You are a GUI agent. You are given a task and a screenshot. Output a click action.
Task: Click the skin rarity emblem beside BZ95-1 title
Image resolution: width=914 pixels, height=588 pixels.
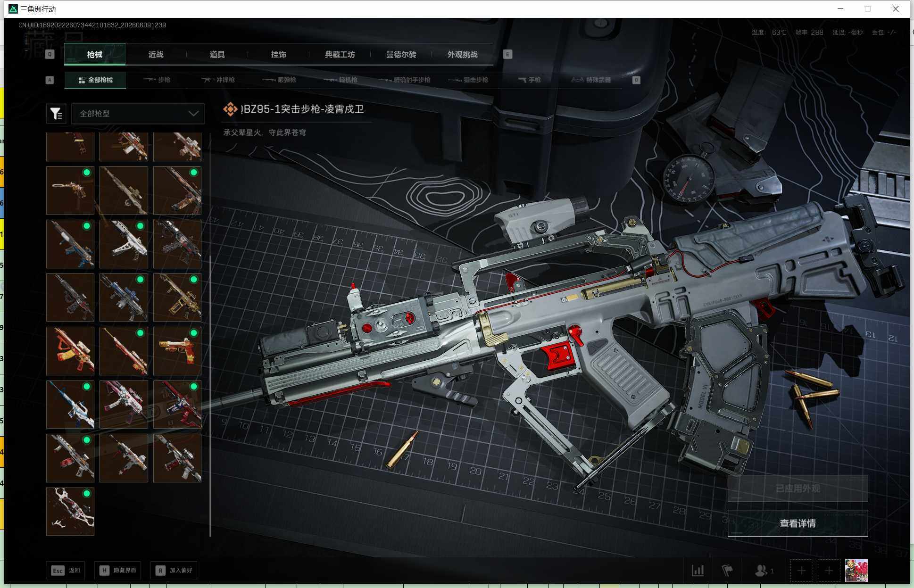pyautogui.click(x=230, y=109)
